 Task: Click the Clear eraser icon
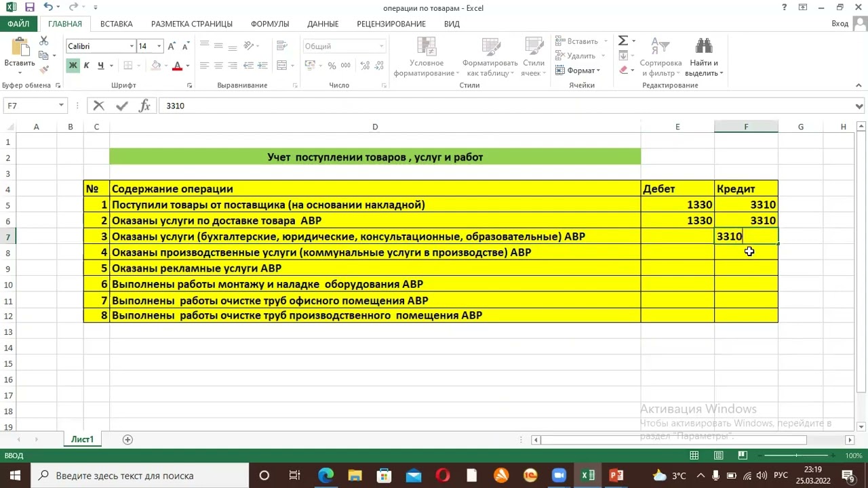(623, 70)
